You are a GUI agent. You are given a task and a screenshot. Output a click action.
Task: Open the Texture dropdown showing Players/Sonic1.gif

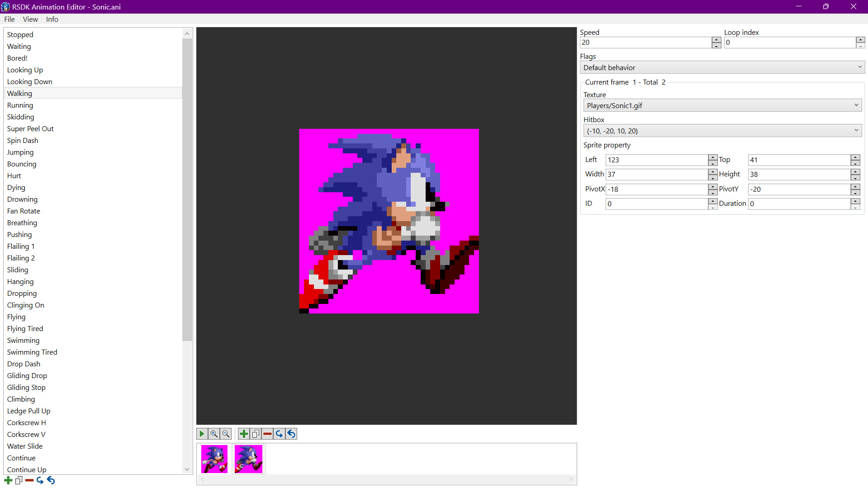click(x=722, y=105)
